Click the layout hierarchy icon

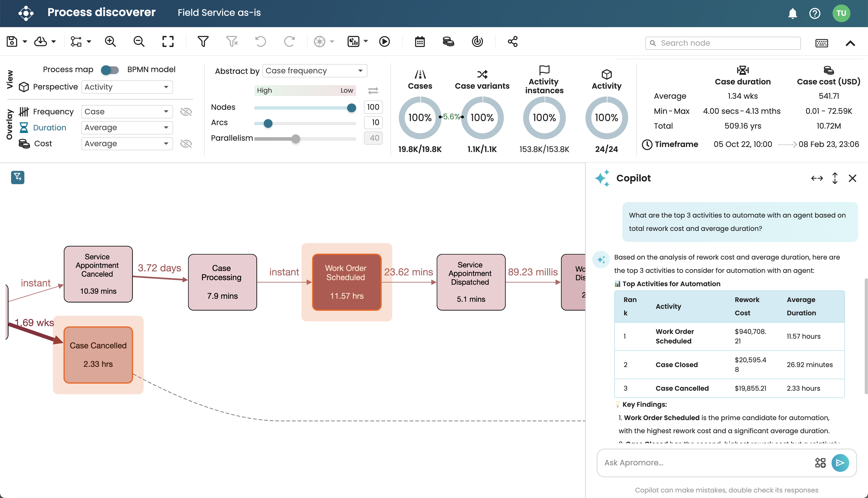pyautogui.click(x=76, y=42)
